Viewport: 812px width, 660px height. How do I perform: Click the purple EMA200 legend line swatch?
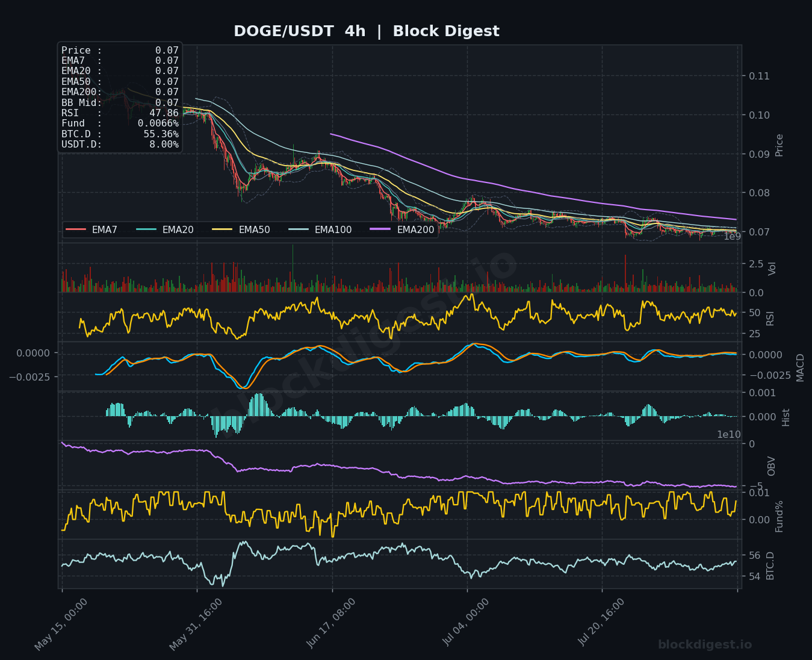point(381,229)
